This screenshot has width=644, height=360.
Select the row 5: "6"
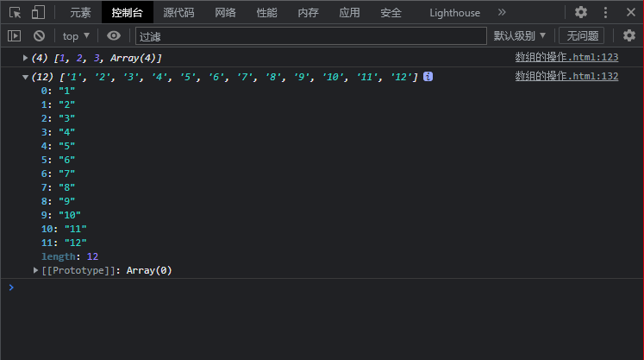pos(58,160)
